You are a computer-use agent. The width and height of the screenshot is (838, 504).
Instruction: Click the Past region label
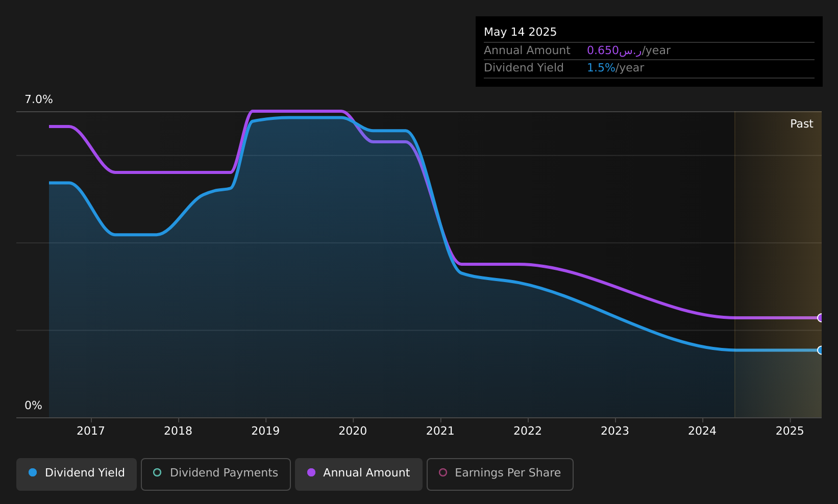[x=802, y=124]
